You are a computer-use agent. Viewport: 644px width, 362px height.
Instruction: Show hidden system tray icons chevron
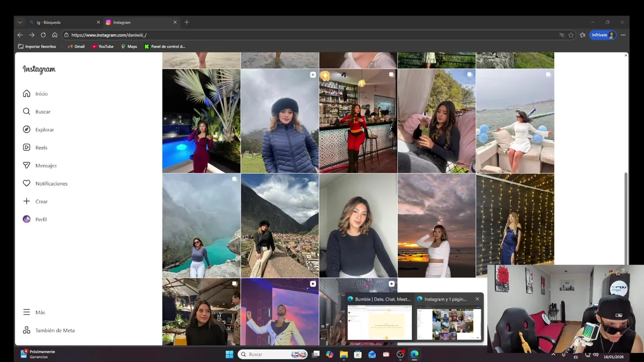click(553, 354)
